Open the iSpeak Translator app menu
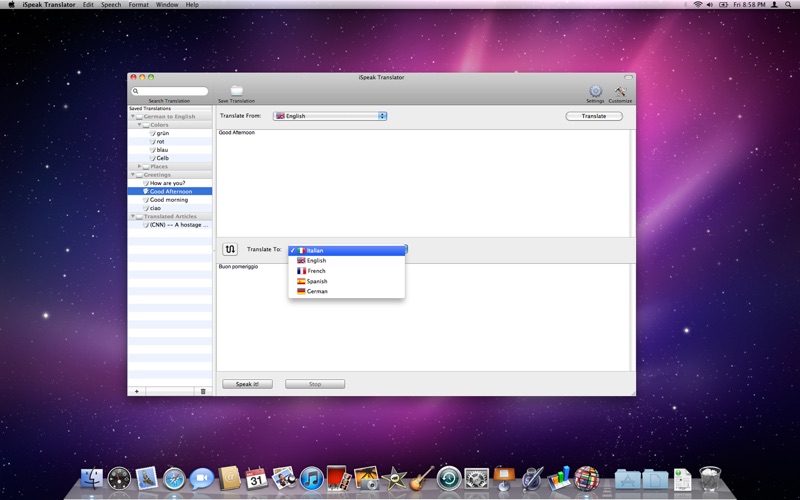The image size is (800, 500). click(x=49, y=5)
